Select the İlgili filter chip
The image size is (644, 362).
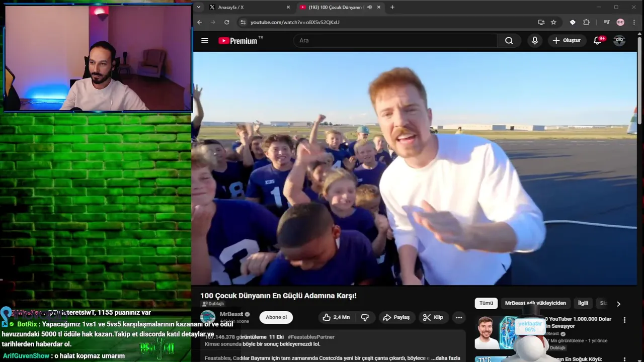click(583, 303)
